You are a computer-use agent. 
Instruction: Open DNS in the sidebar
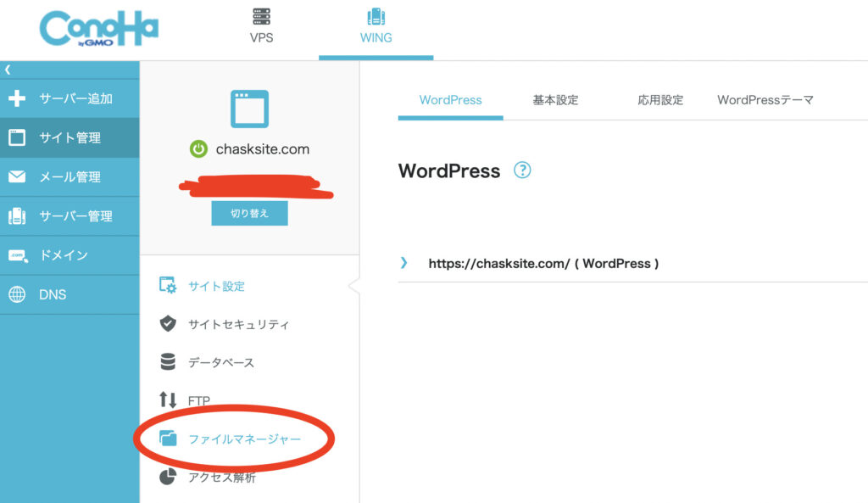pyautogui.click(x=53, y=294)
